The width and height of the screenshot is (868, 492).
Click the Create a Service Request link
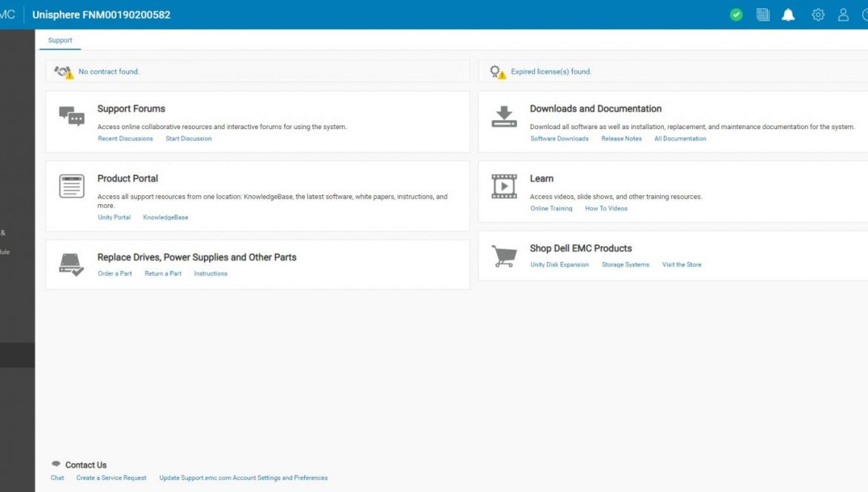pyautogui.click(x=111, y=478)
